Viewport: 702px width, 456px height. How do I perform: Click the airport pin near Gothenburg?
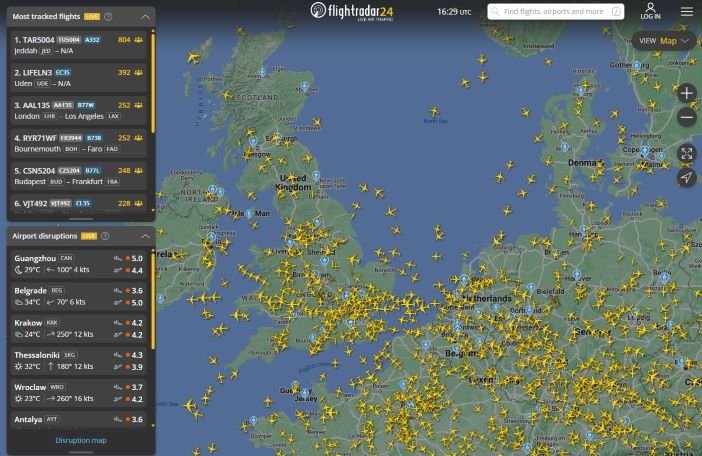click(636, 66)
